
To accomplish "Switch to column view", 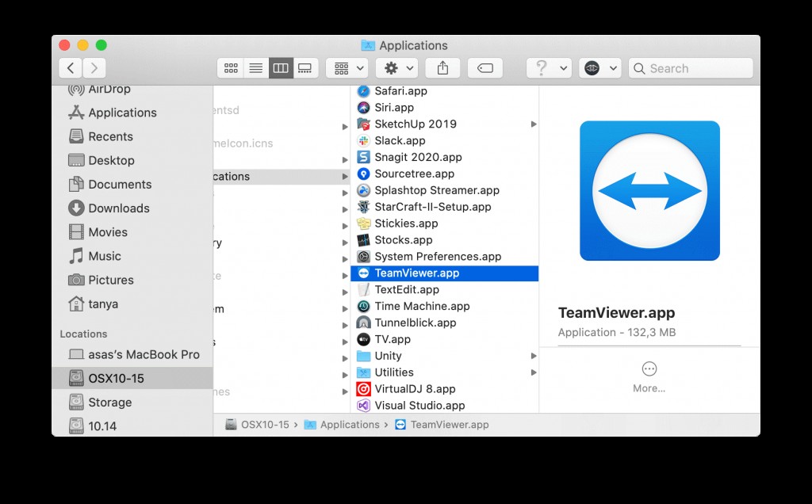I will coord(281,68).
